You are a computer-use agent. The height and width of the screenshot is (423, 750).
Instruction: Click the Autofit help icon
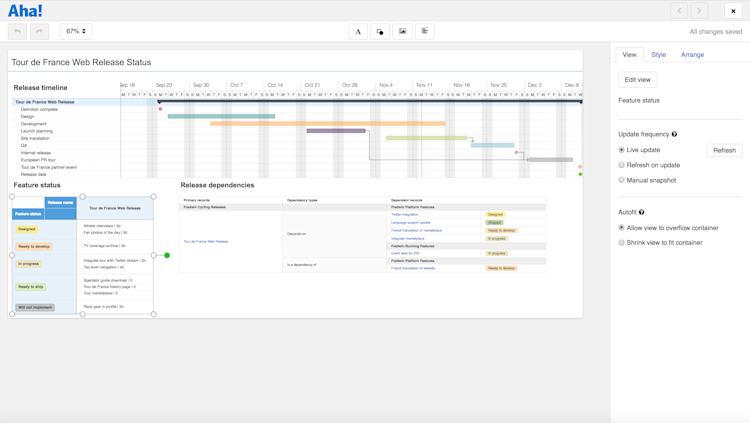[x=641, y=212]
